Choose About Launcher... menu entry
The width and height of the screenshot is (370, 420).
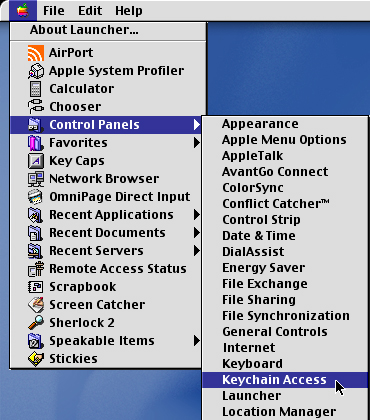tap(108, 30)
